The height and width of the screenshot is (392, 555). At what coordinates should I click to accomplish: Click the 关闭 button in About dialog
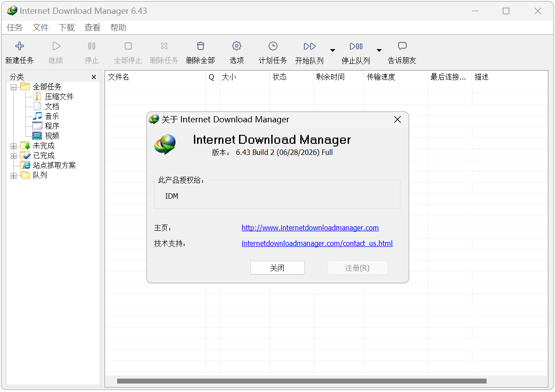(277, 268)
